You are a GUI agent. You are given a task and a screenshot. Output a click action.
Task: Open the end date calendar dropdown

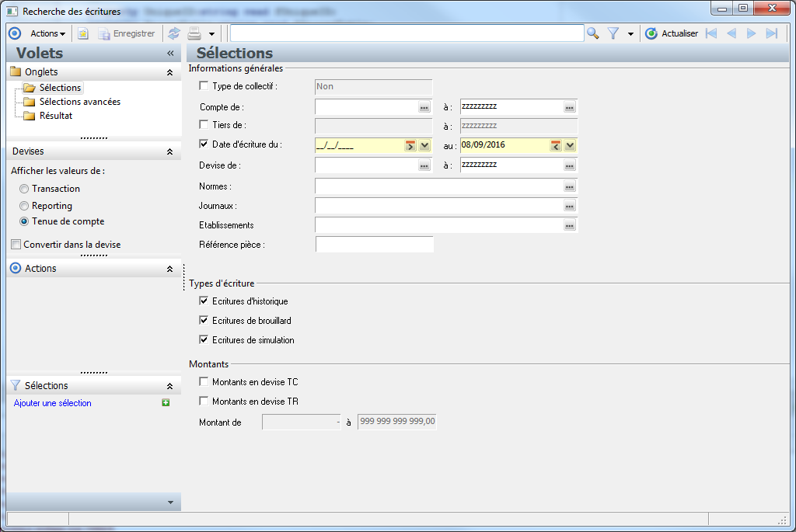570,146
